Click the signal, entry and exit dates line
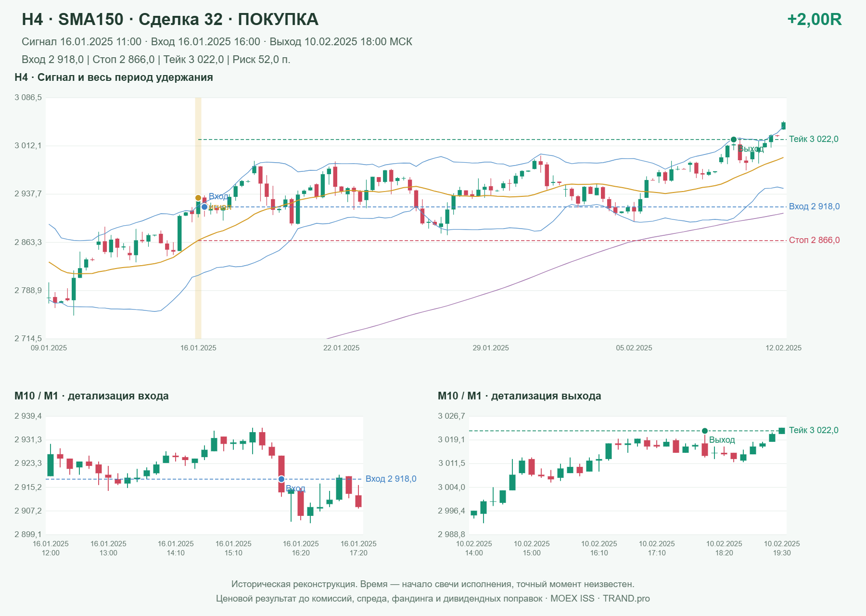This screenshot has width=866, height=616. (x=217, y=42)
